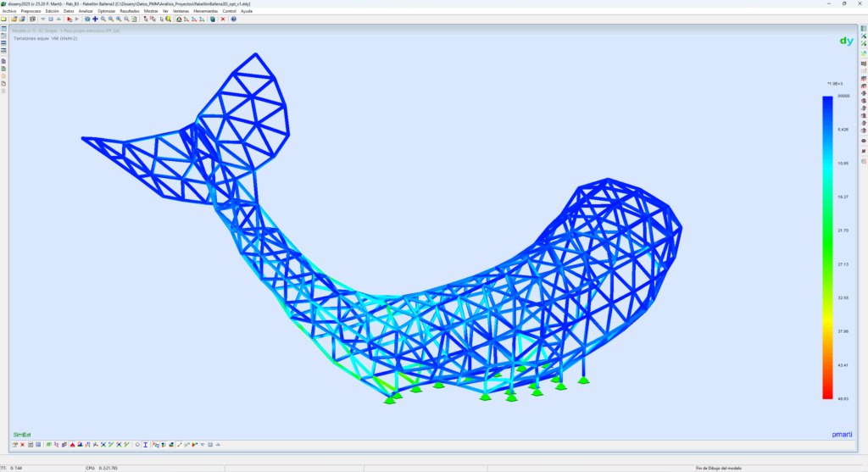Click the SimEst label at bottom left
The image size is (868, 472).
[21, 434]
